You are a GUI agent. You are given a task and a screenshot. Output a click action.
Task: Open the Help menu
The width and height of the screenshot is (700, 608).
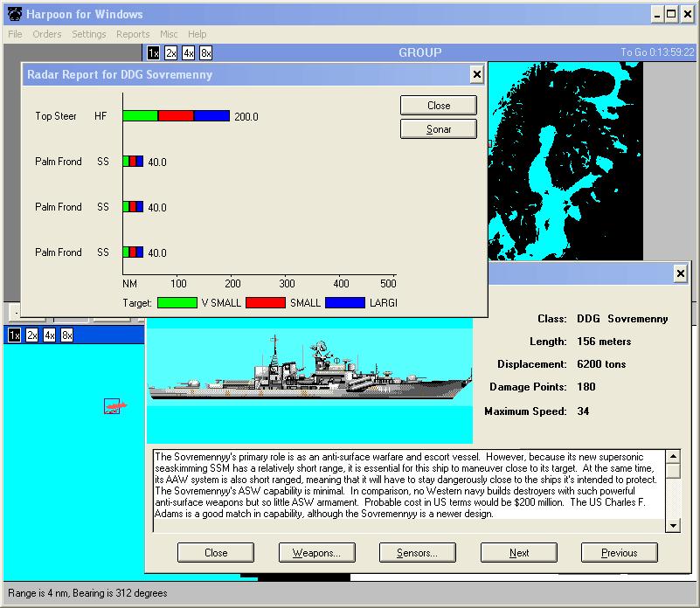click(x=197, y=34)
